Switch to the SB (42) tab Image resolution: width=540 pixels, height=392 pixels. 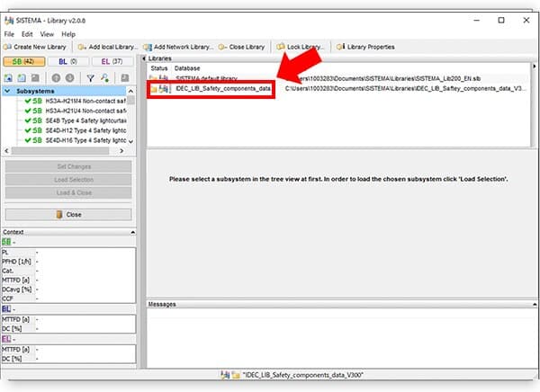pyautogui.click(x=23, y=62)
